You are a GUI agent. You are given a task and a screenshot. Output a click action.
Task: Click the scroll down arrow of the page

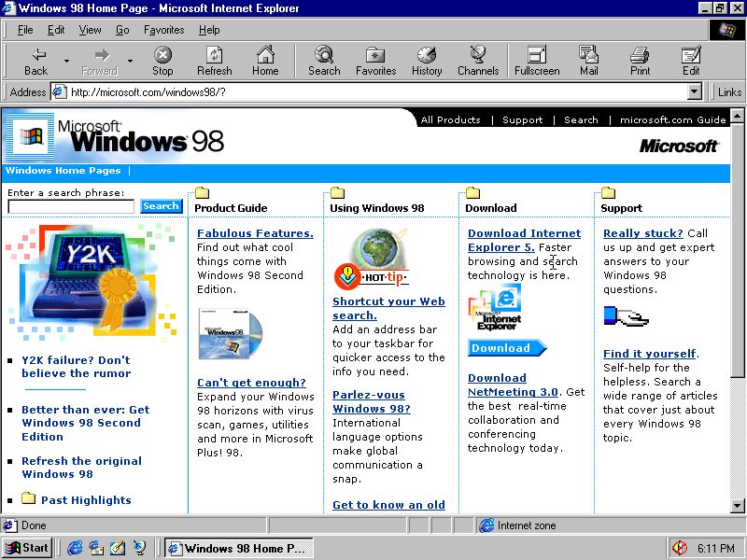(x=737, y=506)
